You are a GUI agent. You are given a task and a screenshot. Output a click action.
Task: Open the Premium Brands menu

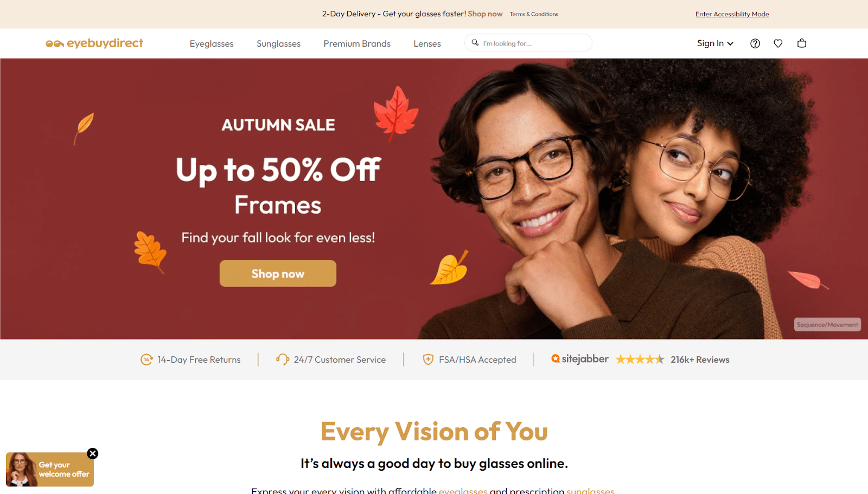[357, 43]
